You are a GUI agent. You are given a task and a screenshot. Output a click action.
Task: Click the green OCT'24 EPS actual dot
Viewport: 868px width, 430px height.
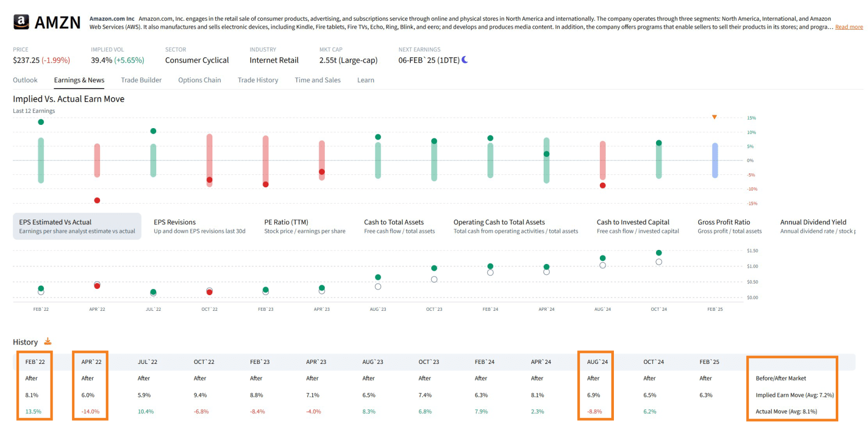[659, 253]
